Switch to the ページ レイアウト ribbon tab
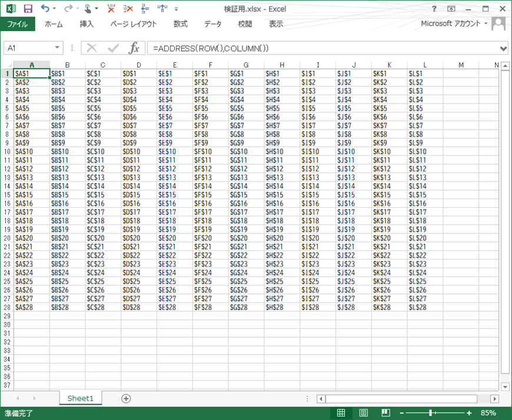 coord(133,24)
